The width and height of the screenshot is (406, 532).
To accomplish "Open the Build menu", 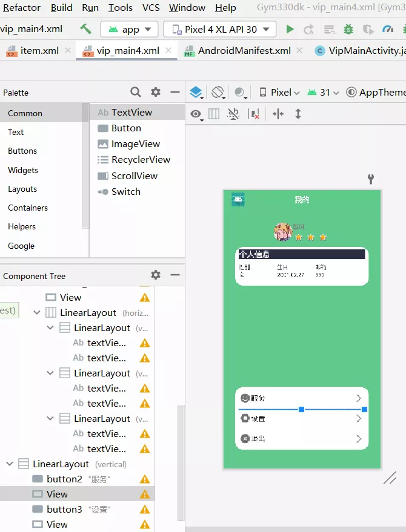I will point(61,7).
